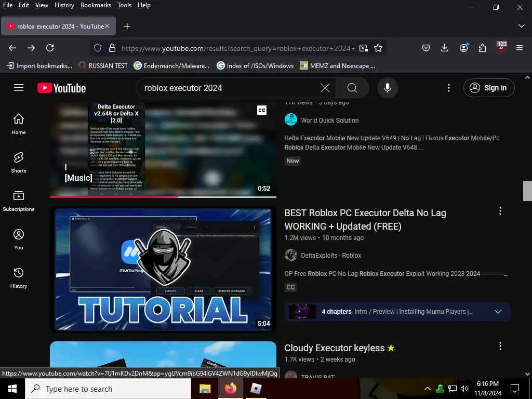Open the History menu in the menu bar
This screenshot has width=532, height=399.
pyautogui.click(x=64, y=5)
